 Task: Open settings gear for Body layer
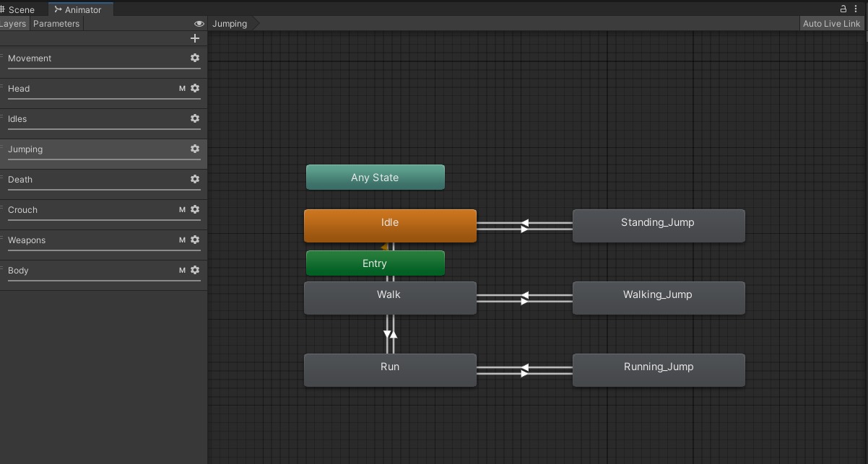pyautogui.click(x=195, y=270)
